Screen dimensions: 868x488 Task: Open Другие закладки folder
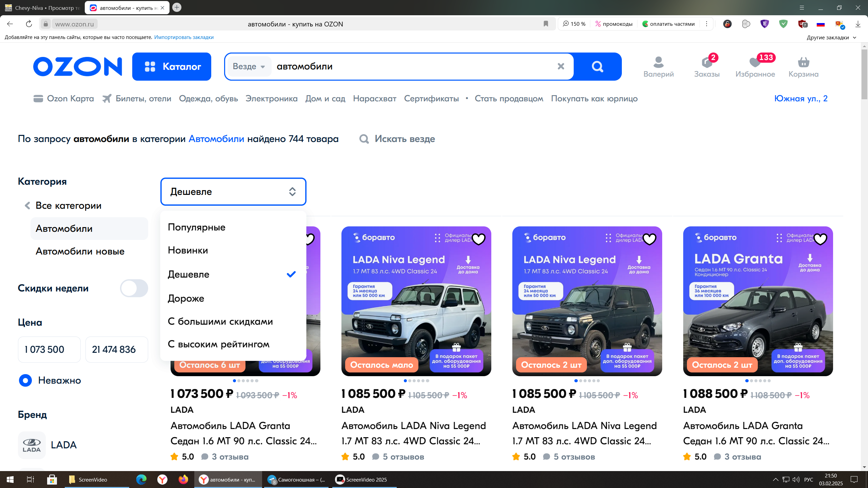click(831, 37)
